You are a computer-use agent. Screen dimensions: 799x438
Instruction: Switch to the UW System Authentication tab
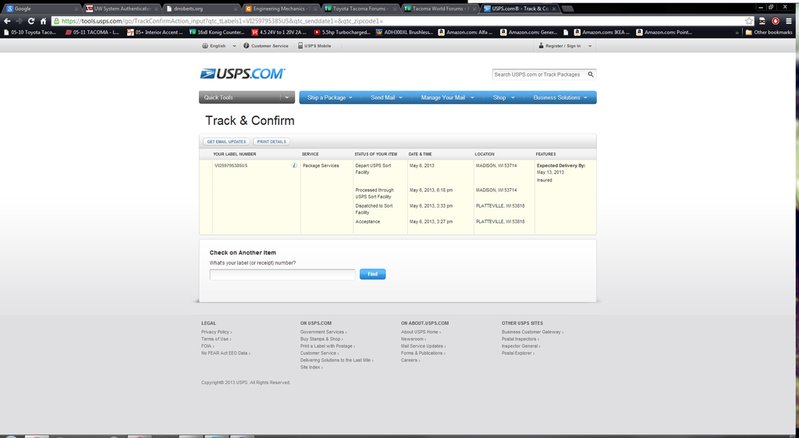pyautogui.click(x=121, y=9)
